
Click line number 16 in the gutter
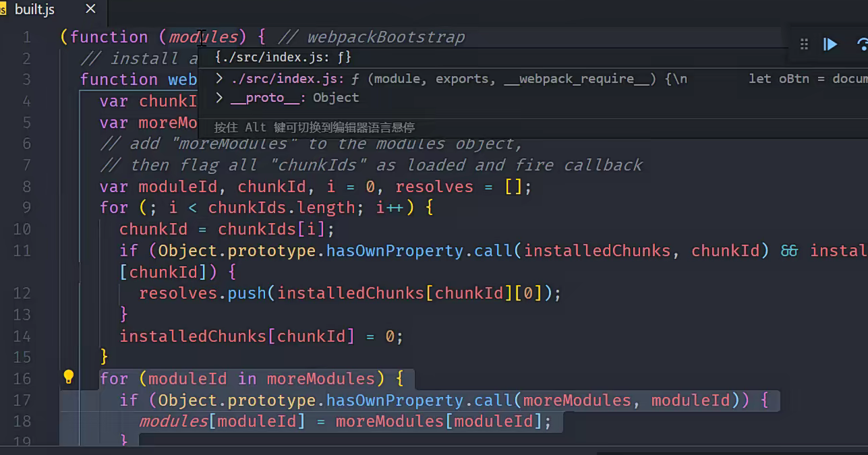(x=22, y=379)
